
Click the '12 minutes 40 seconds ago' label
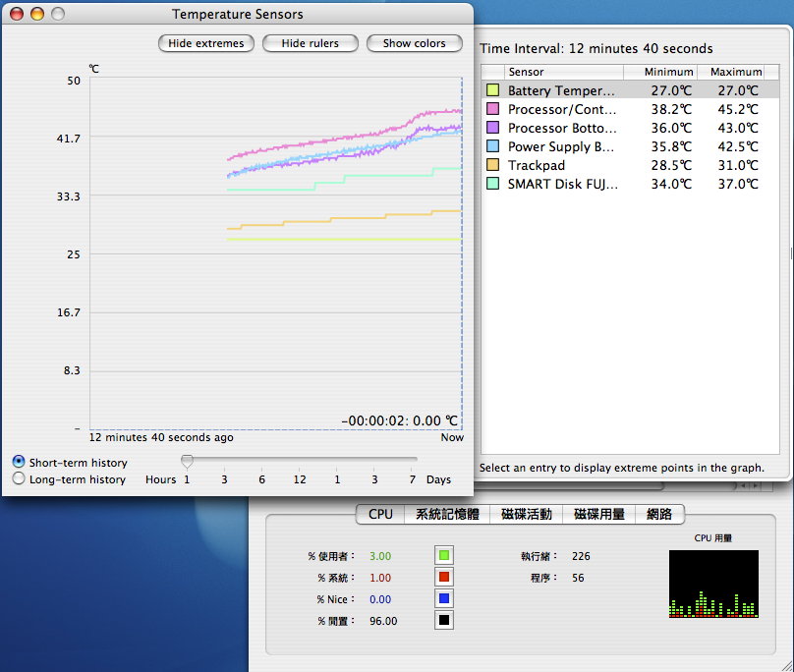161,437
